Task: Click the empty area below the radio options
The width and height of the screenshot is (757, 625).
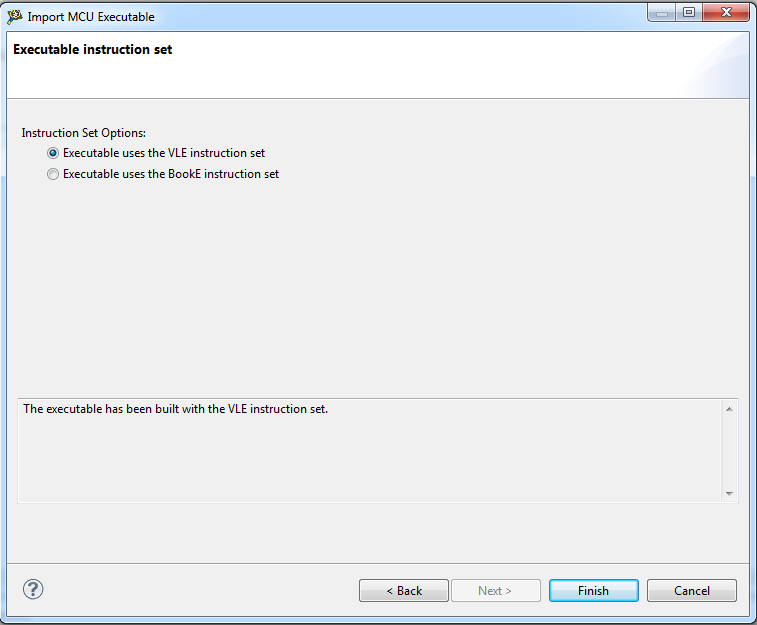Action: coord(378,290)
